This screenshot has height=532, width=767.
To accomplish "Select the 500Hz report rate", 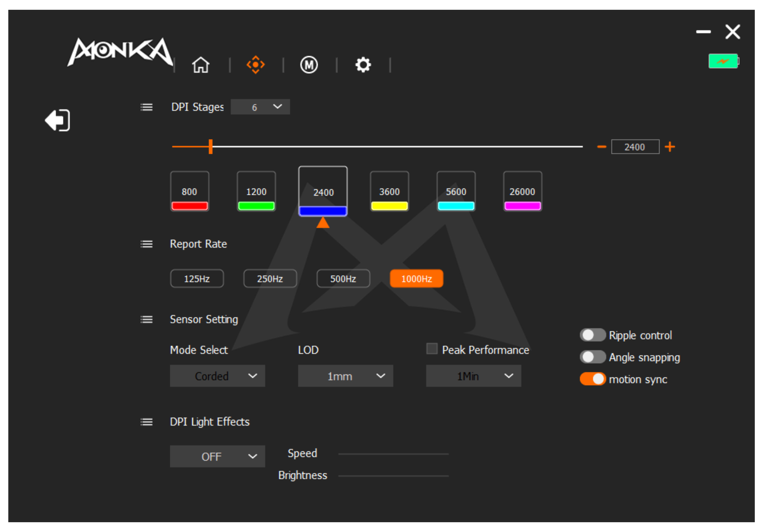I will pos(343,279).
